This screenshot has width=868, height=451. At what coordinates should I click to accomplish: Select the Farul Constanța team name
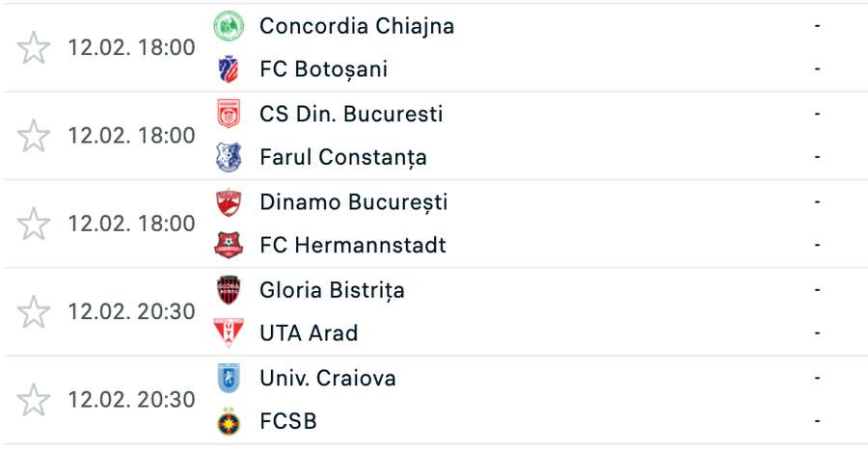pyautogui.click(x=343, y=157)
